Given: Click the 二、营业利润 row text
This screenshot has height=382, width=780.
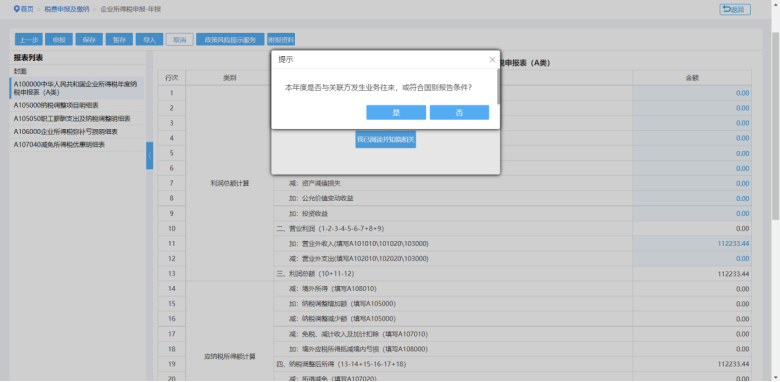Looking at the screenshot, I should 330,228.
